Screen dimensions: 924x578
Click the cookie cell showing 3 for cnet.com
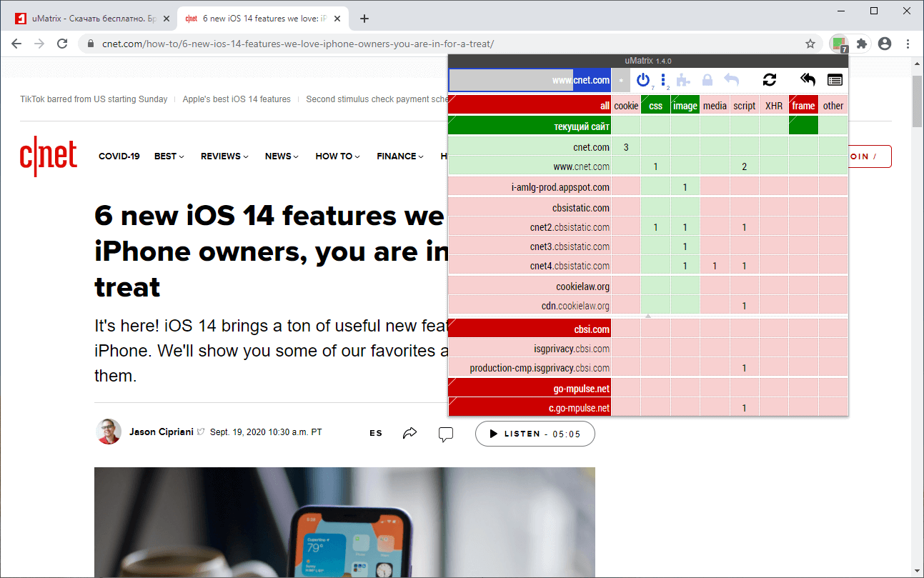click(x=626, y=147)
